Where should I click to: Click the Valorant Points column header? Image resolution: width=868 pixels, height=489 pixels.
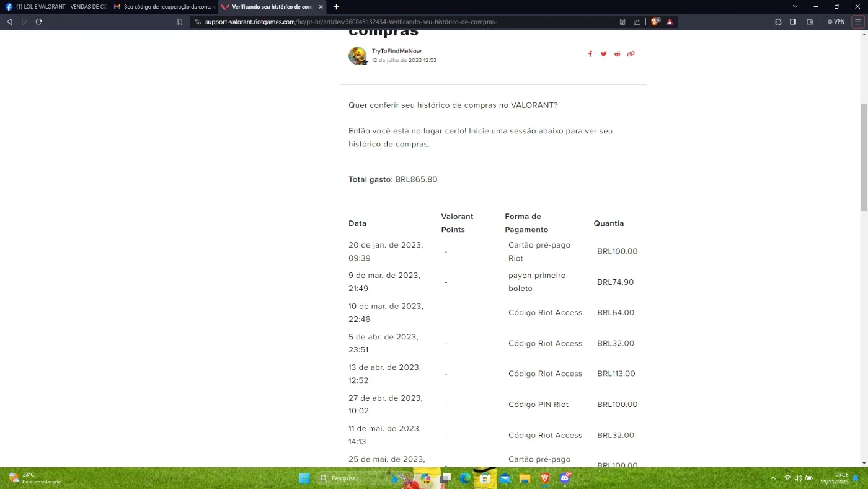point(457,223)
